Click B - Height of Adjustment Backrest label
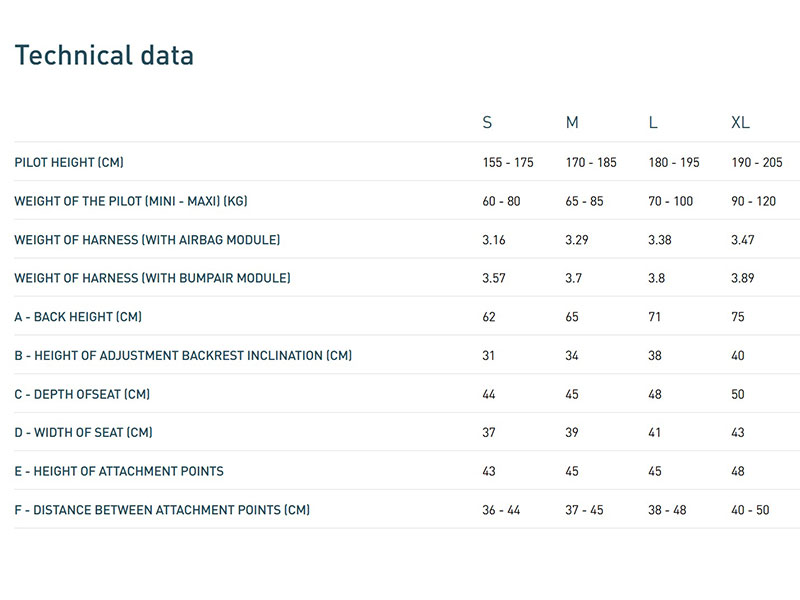This screenshot has height=600, width=800. pyautogui.click(x=183, y=356)
